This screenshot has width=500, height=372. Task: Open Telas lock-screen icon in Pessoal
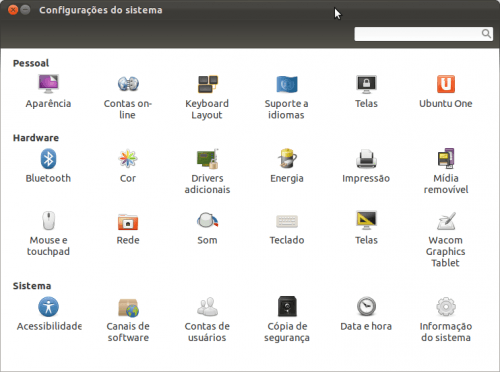coord(366,84)
